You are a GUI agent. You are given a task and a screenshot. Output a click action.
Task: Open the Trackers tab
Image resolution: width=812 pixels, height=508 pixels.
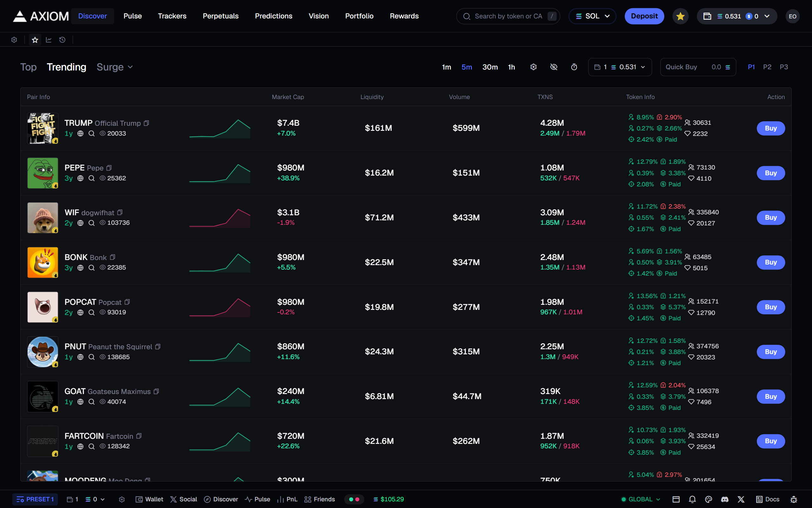pos(172,16)
